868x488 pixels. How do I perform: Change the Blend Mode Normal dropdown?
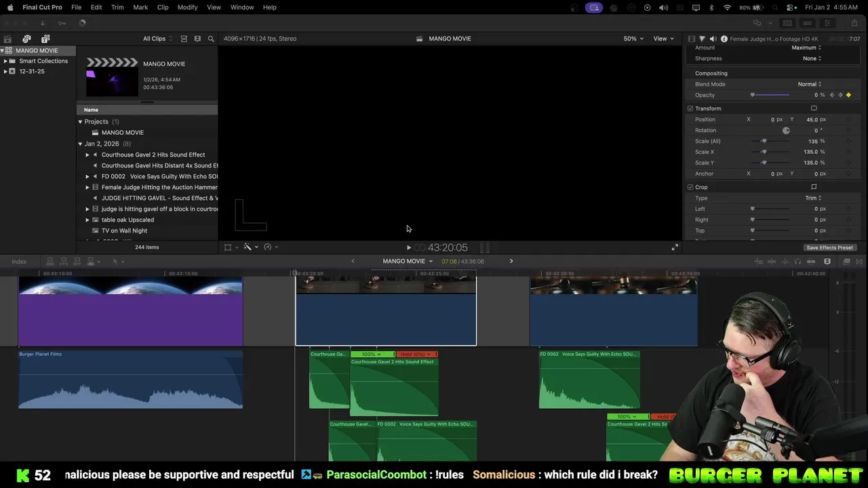click(810, 84)
